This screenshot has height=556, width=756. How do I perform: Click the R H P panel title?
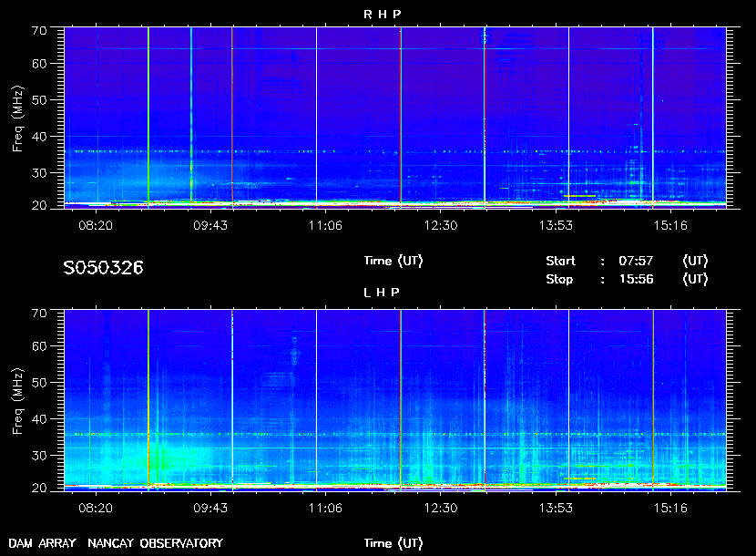pos(382,15)
